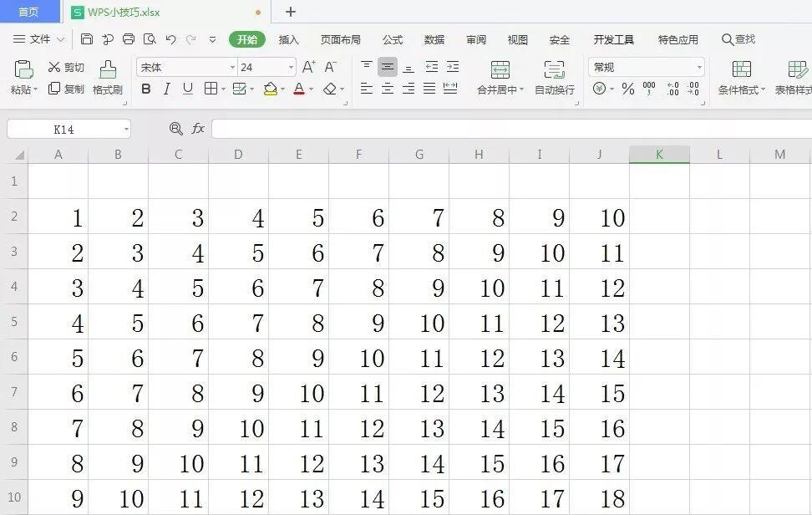Open the 开发工具 tab
The width and height of the screenshot is (812, 515).
pyautogui.click(x=614, y=39)
